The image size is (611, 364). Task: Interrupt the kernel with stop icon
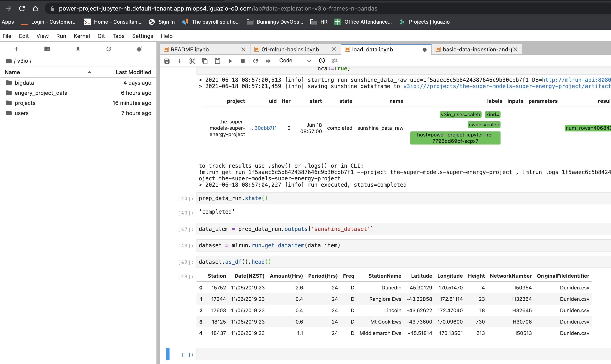click(243, 61)
